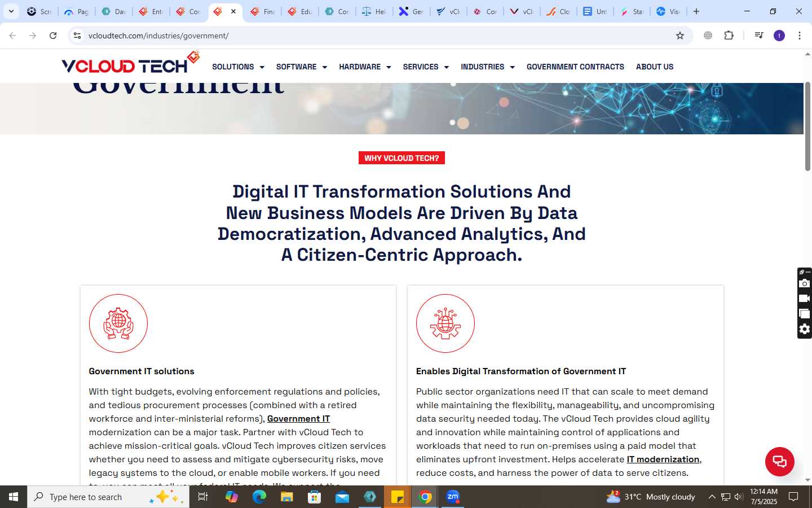812x508 pixels.
Task: Click the Windows taskbar search box
Action: [x=108, y=497]
